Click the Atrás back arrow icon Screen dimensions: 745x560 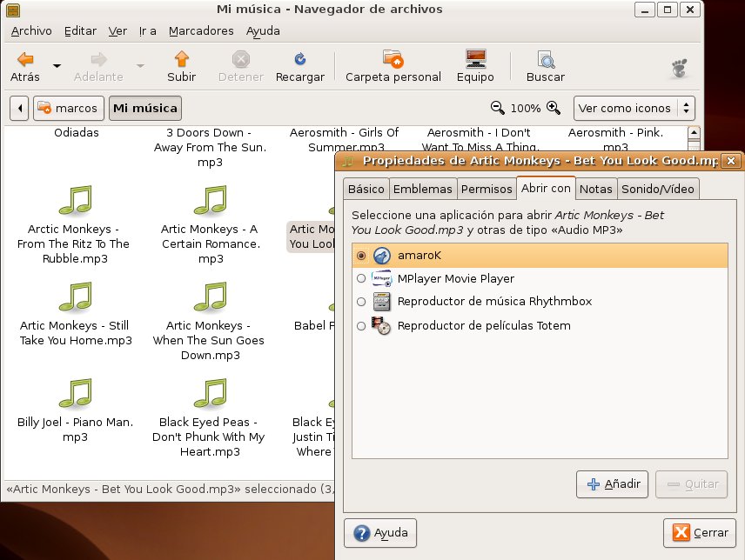pyautogui.click(x=25, y=60)
